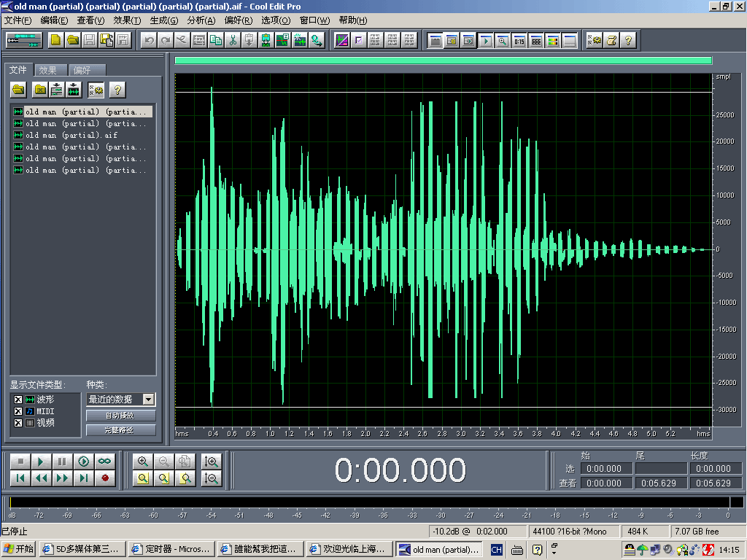Screen dimensions: 747x560
Task: Expand the 最近的数据 sort dropdown
Action: coord(149,399)
